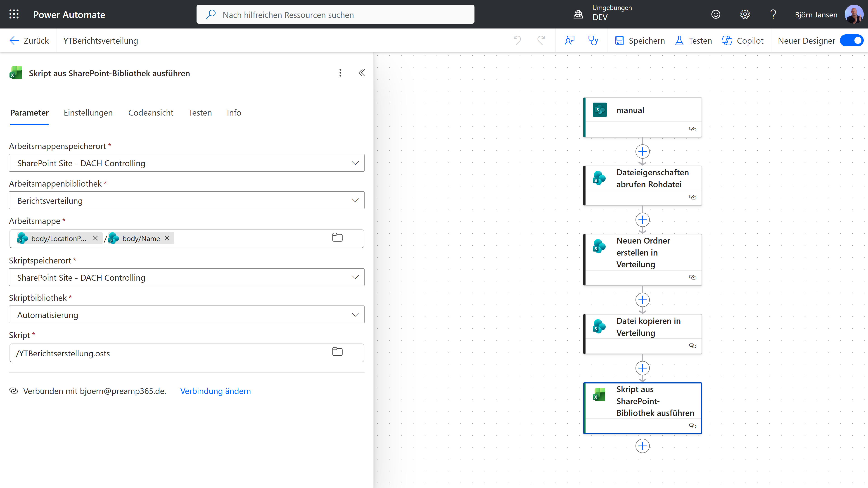This screenshot has width=868, height=488.
Task: Select Skript aus SharePoint-Bibliothek ausführen card
Action: coord(643,408)
